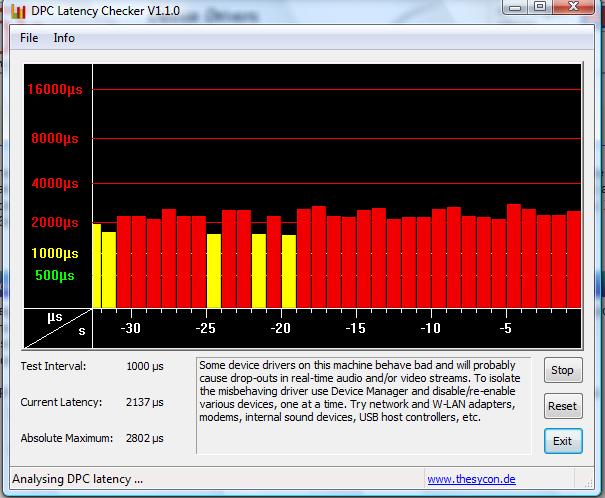
Task: Click the -10 time axis label
Action: tap(430, 328)
